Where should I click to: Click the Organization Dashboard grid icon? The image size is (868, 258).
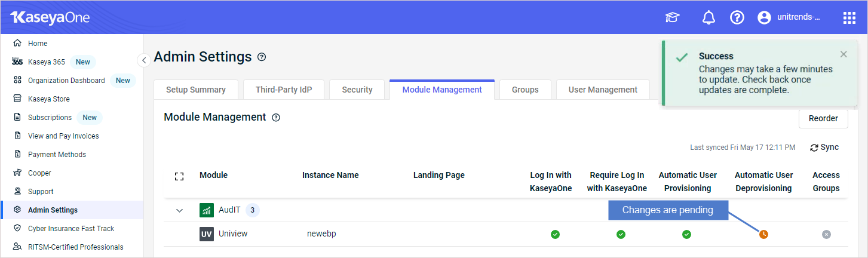(17, 80)
